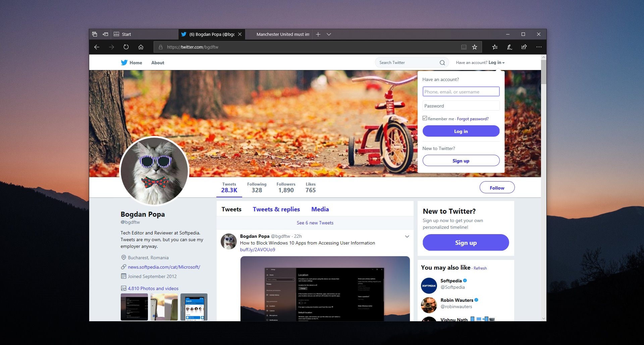Follow Bogdan Popa

497,188
